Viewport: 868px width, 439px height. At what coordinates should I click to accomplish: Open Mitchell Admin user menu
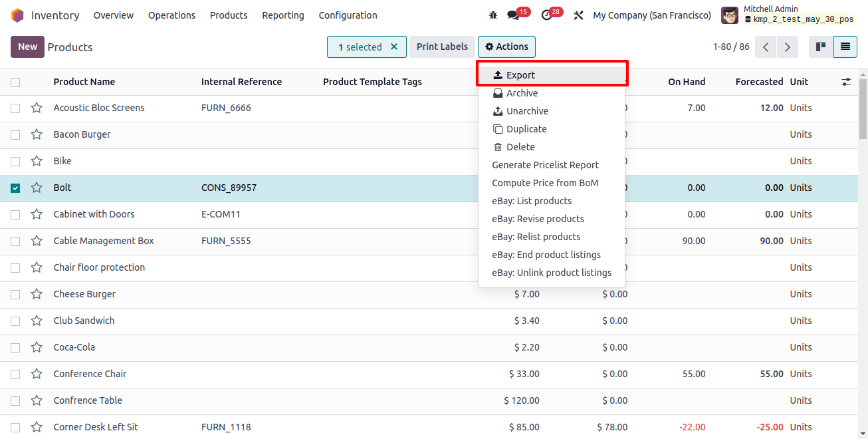click(x=790, y=15)
